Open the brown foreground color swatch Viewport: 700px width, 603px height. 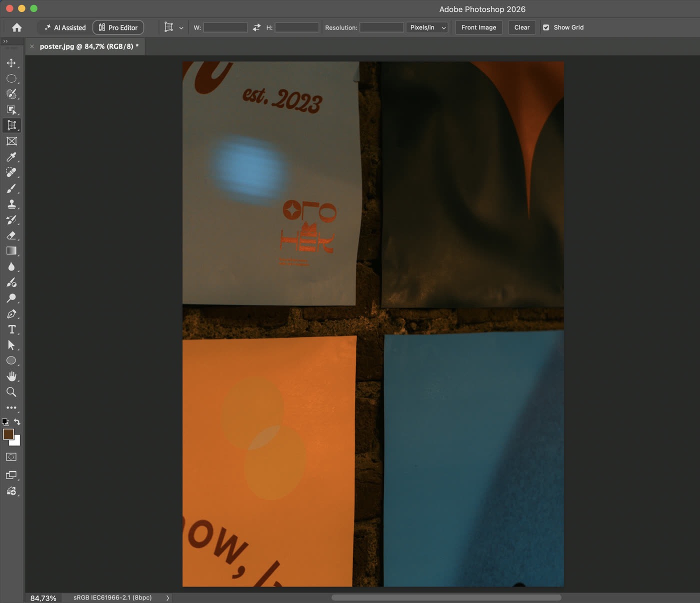point(8,434)
